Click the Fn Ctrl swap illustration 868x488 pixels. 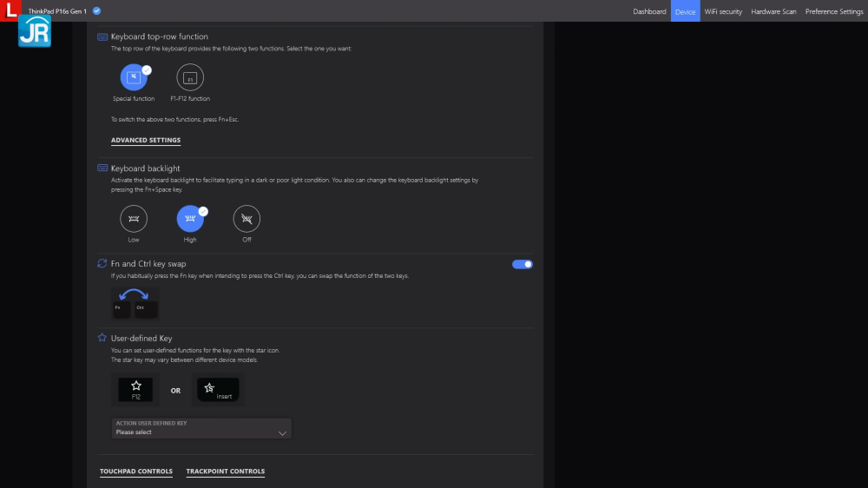point(135,304)
